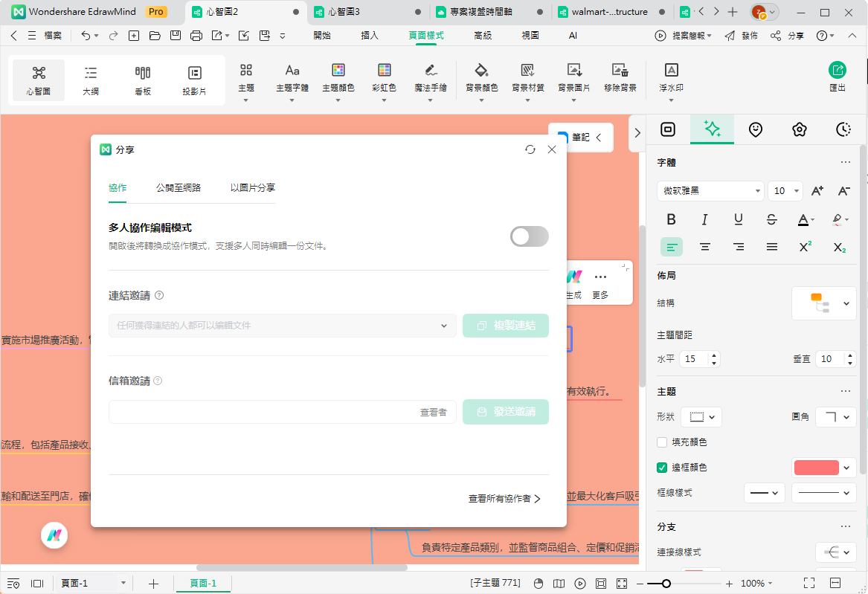Click the Bold formatting icon
The height and width of the screenshot is (594, 868).
pos(671,219)
